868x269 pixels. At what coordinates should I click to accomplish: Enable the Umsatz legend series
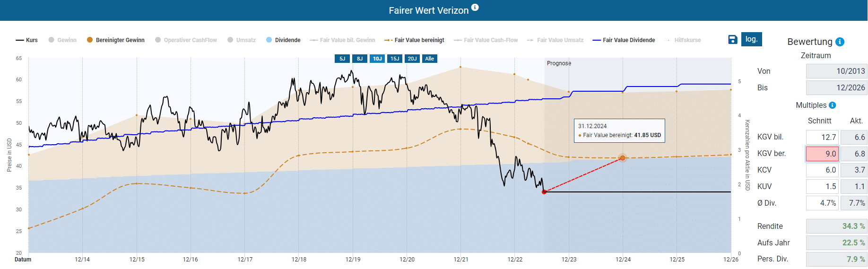coord(242,40)
